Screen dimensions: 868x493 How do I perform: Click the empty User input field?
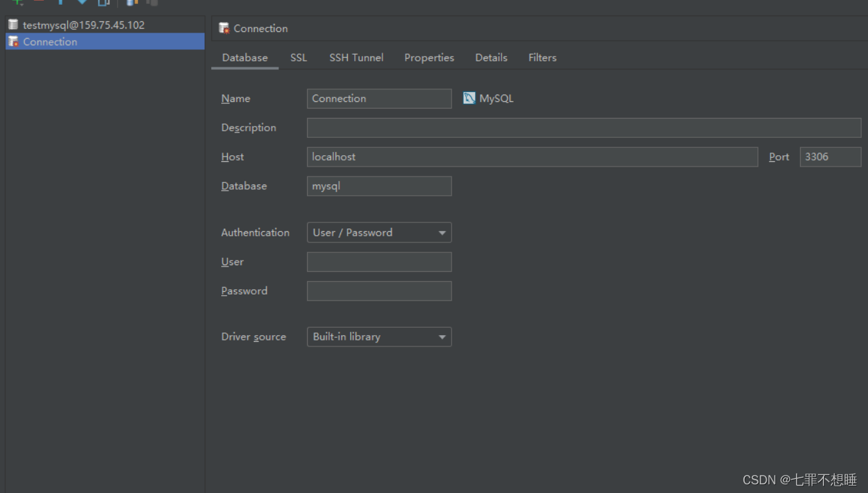click(379, 262)
